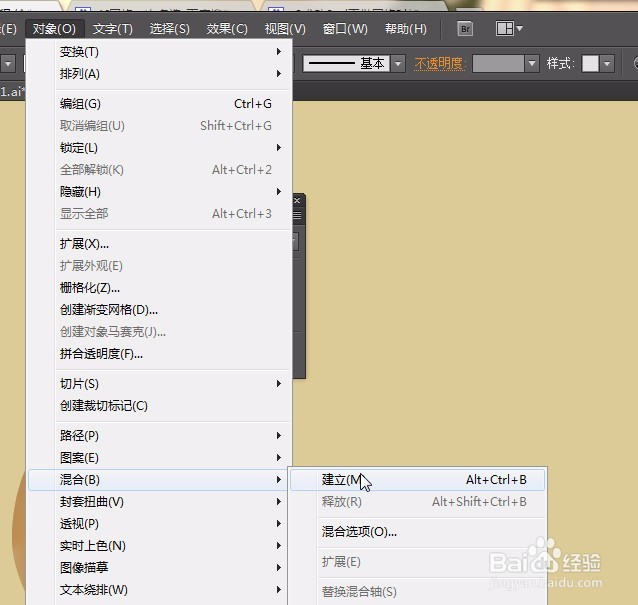Choose 创建渐变网格(D)... menu item
Screen dimensions: 638x605
click(160, 310)
